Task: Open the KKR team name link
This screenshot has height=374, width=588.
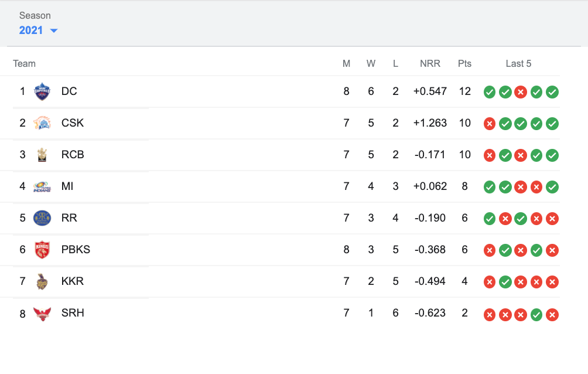Action: [71, 281]
